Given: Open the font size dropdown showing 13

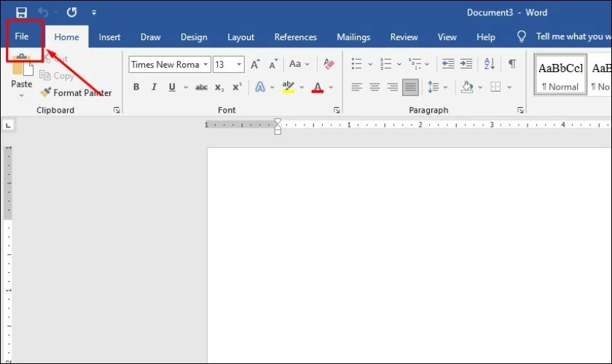Looking at the screenshot, I should pos(239,64).
